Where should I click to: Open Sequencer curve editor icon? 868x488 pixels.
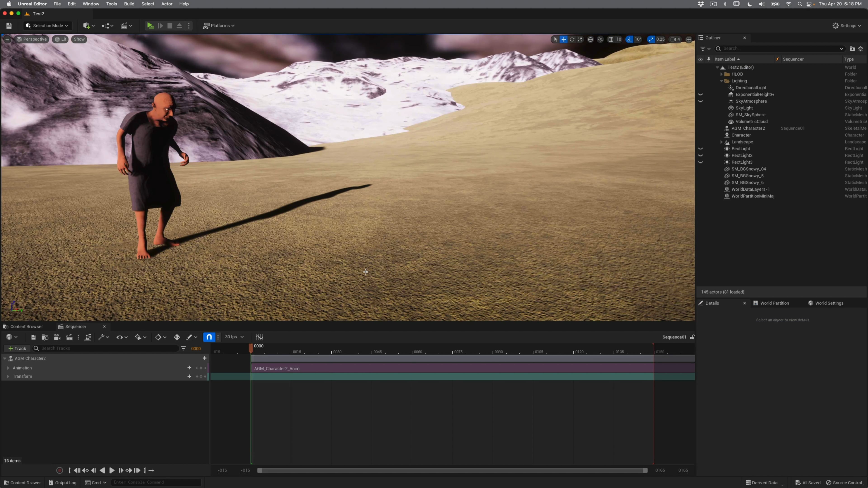tap(259, 337)
